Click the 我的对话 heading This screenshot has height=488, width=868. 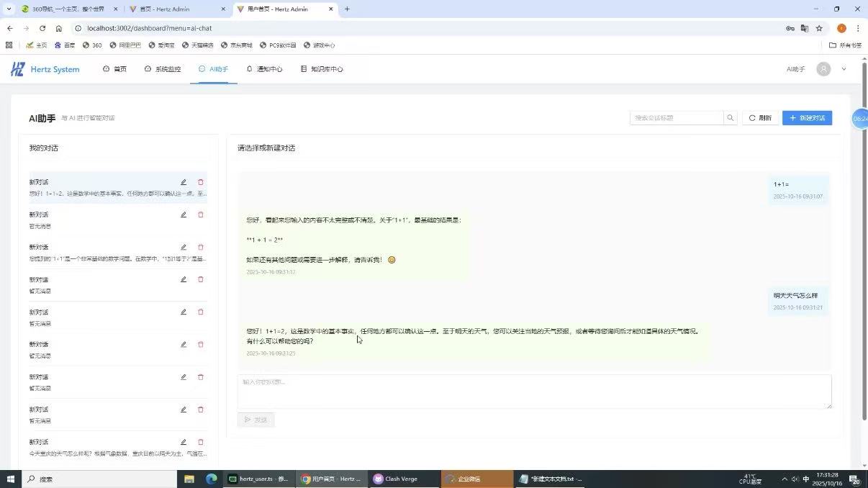[44, 148]
